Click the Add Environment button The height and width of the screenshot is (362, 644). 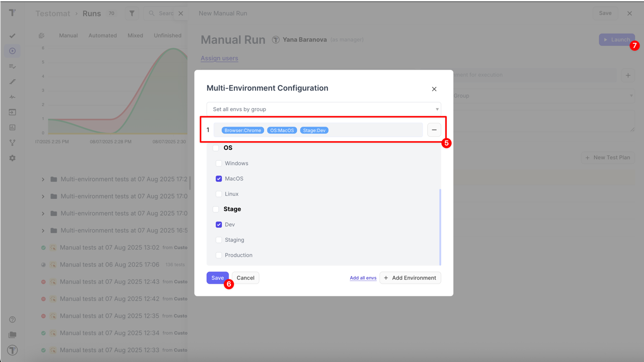pos(410,278)
